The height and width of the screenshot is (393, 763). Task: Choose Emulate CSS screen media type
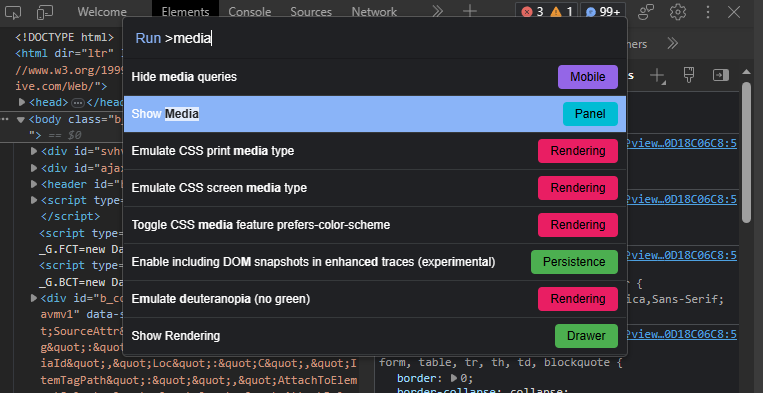click(x=375, y=188)
